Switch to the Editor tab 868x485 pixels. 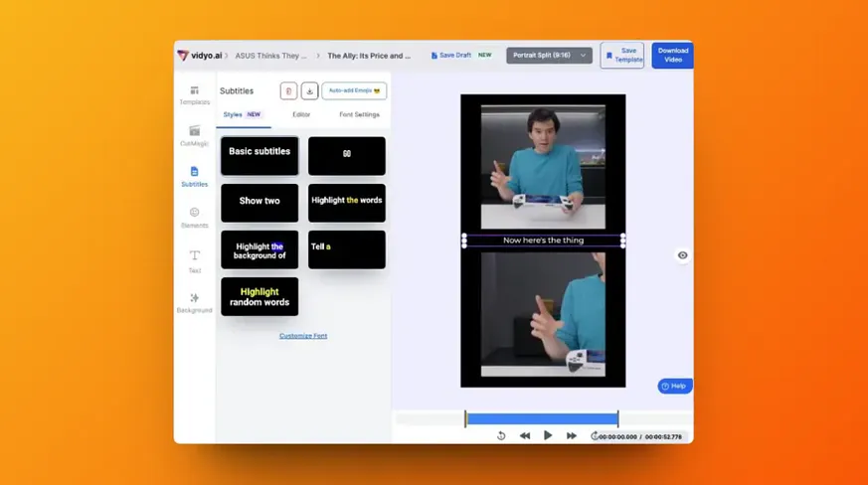click(301, 114)
